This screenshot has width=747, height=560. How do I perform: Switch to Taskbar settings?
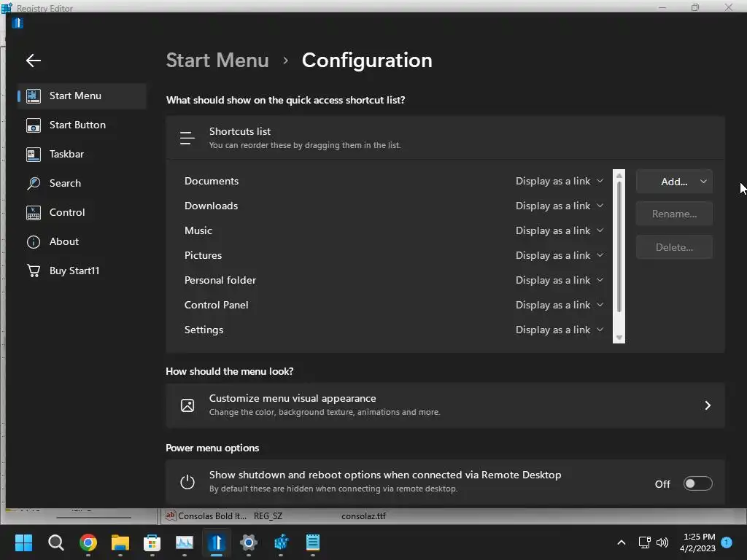[82, 154]
